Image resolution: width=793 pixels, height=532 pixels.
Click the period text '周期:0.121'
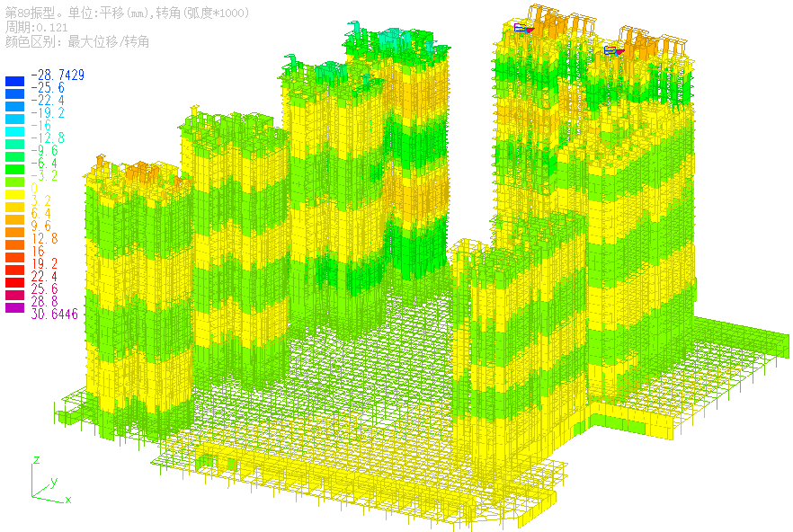click(36, 27)
